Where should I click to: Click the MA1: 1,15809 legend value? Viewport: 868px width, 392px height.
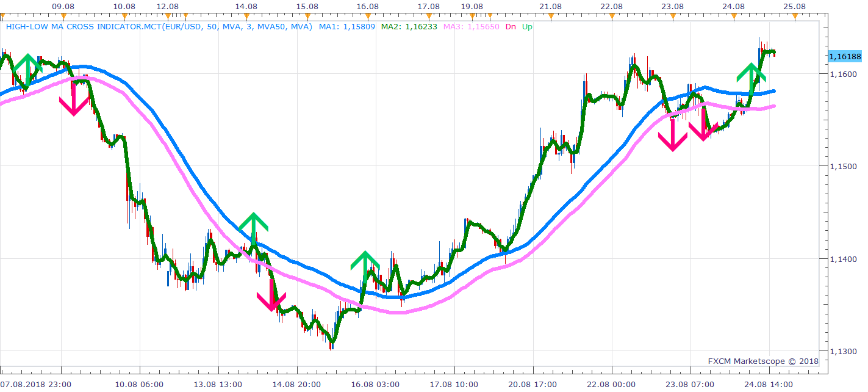coord(347,27)
